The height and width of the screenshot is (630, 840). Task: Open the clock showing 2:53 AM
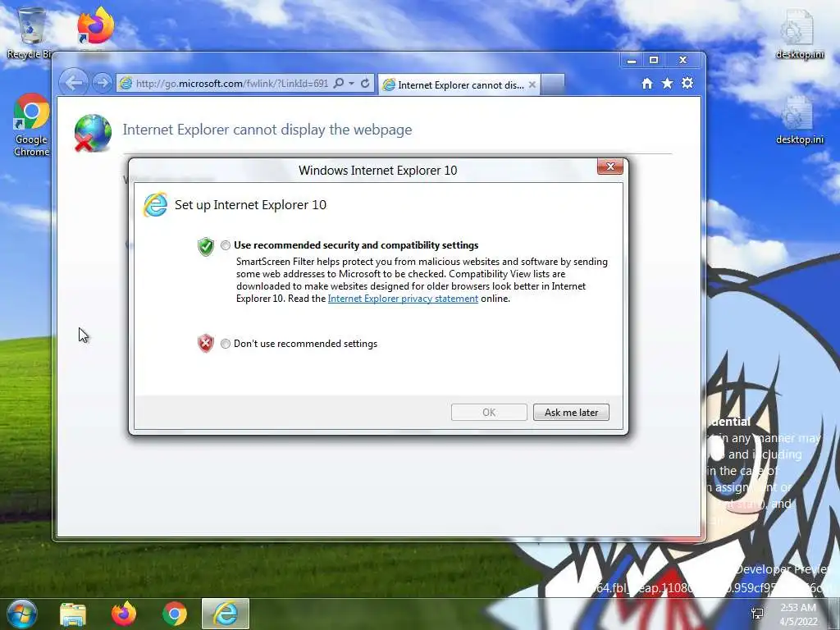pyautogui.click(x=798, y=614)
